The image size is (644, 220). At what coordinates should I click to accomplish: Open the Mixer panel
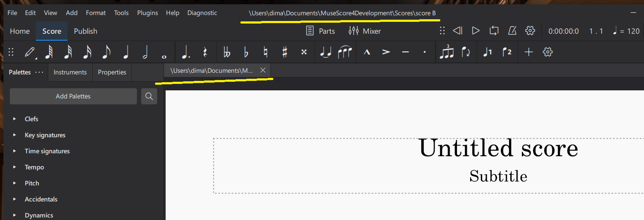pyautogui.click(x=364, y=31)
